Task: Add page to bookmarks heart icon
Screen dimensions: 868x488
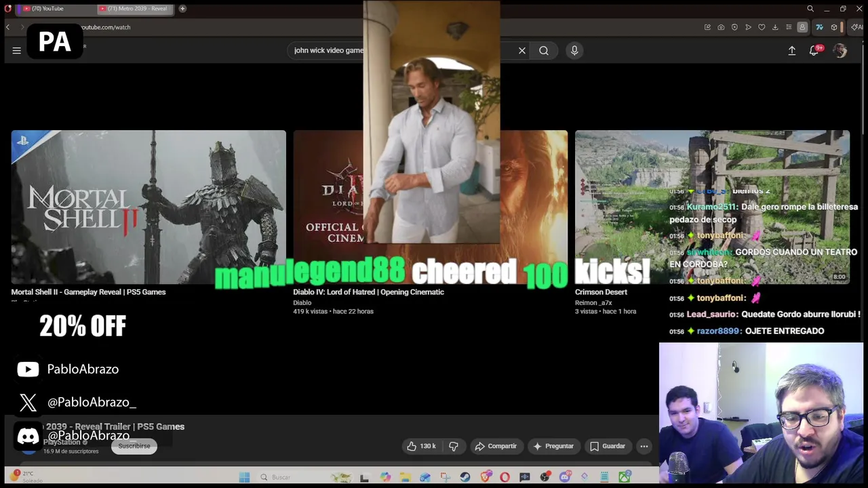Action: coord(762,27)
